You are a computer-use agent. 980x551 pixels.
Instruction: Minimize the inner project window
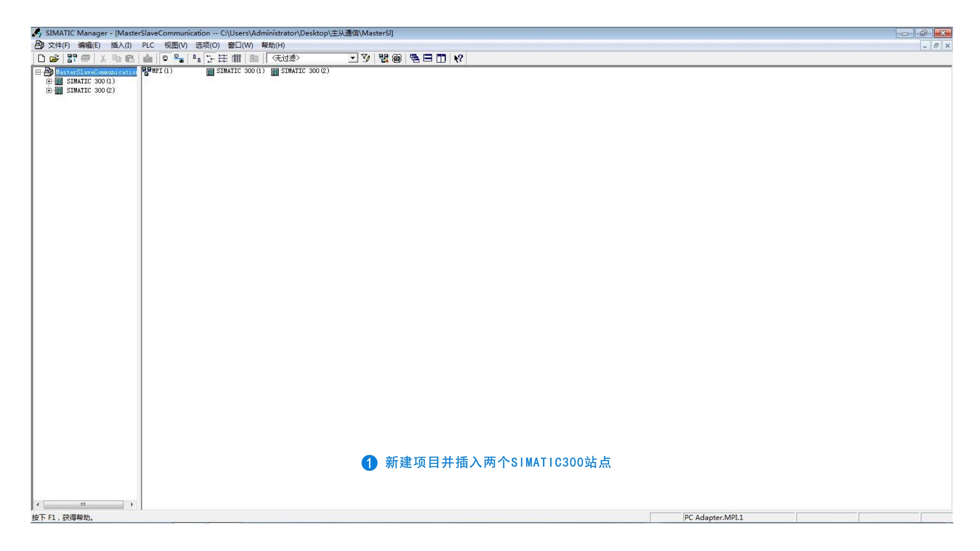[x=925, y=46]
